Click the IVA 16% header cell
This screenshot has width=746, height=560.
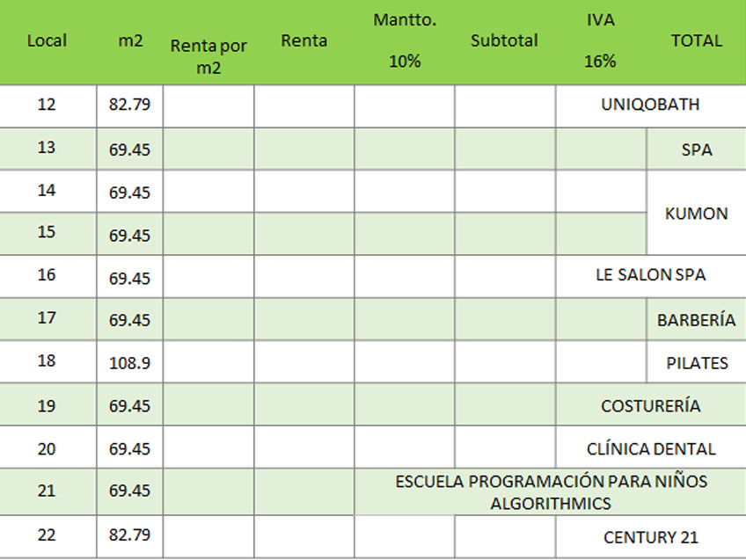(600, 40)
